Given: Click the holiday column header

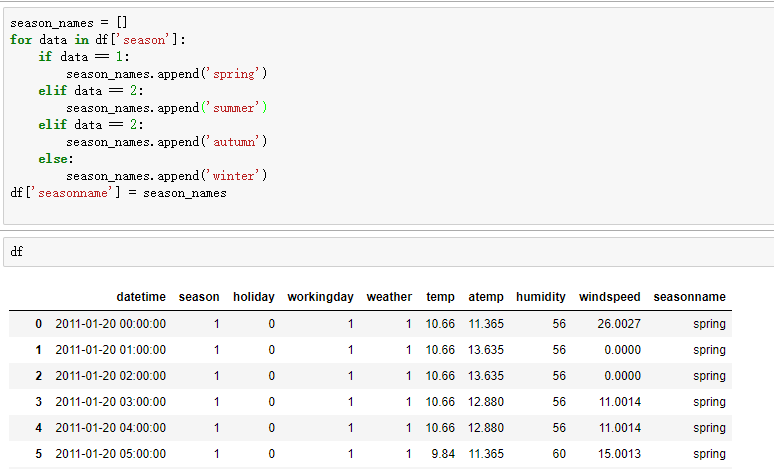Looking at the screenshot, I should tap(254, 297).
